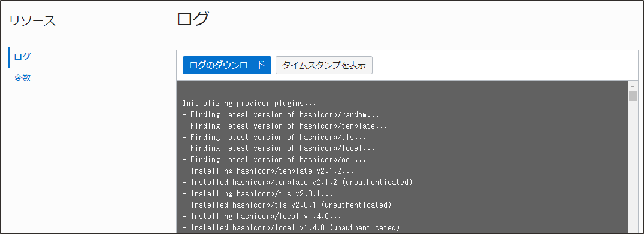Image resolution: width=644 pixels, height=234 pixels.
Task: Click the 'Installing hashicorp/local v1.4.0...' line
Action: point(262,216)
